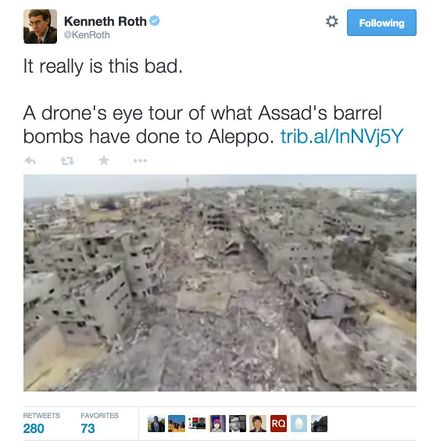Image resolution: width=440 pixels, height=447 pixels.
Task: Click the blue verified badge
Action: coord(154,21)
